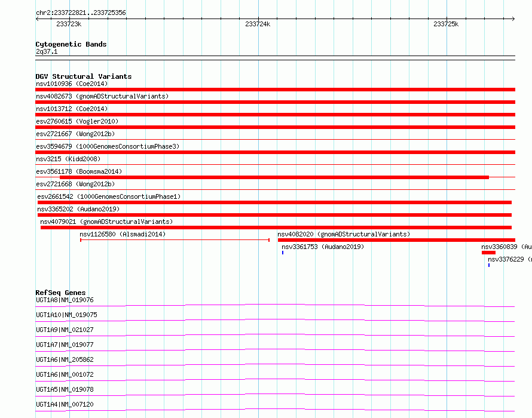The image size is (532, 418).
Task: Open gene UGT1A8|NM_019076
Action: point(65,300)
